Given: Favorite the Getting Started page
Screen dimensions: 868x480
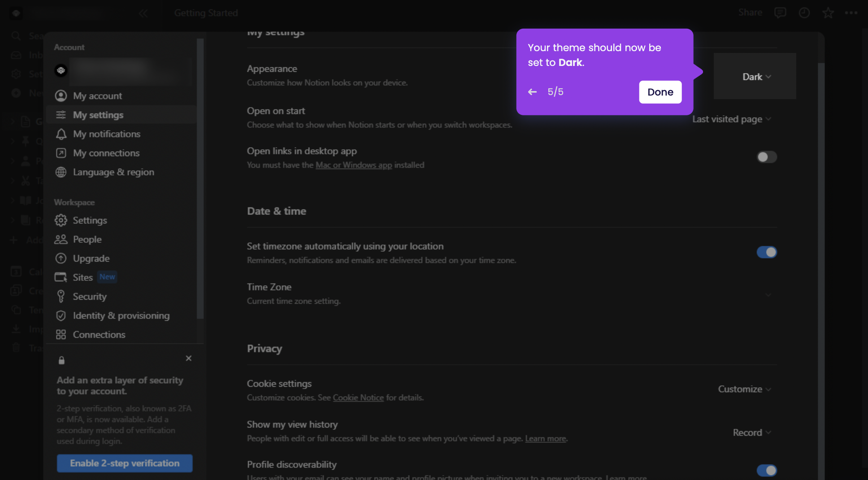Looking at the screenshot, I should click(827, 13).
